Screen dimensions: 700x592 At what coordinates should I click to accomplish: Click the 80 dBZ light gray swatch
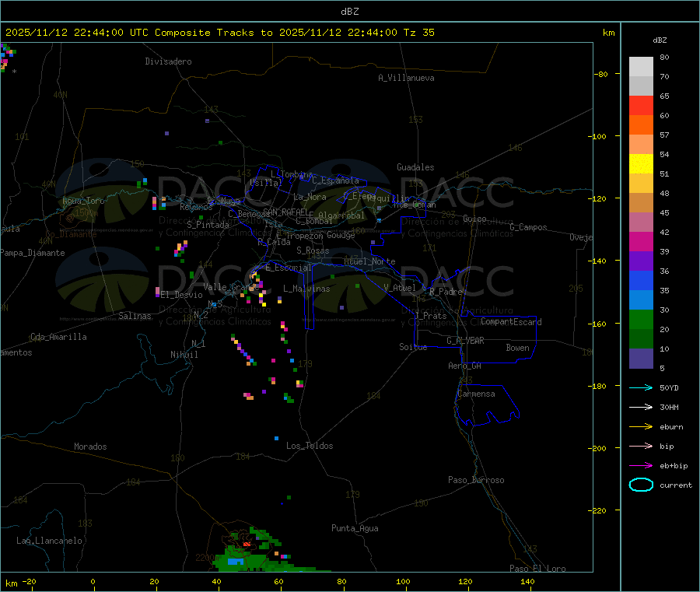(x=641, y=67)
